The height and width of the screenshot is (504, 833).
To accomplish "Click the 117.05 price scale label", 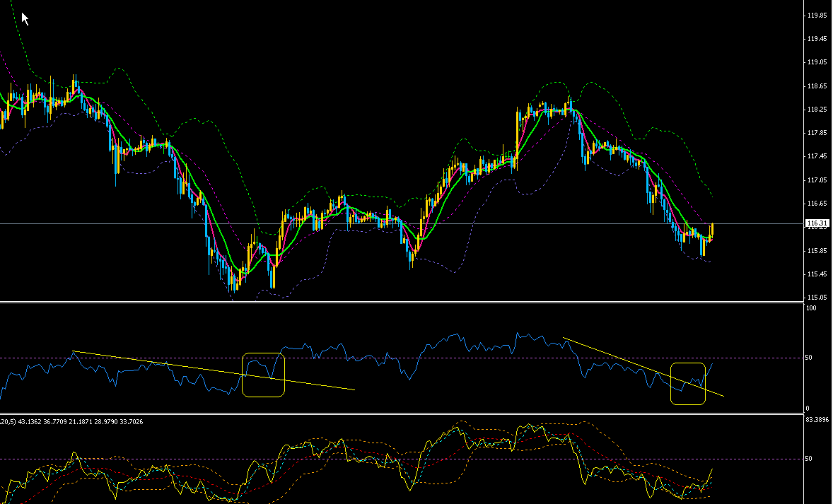I will click(x=817, y=180).
